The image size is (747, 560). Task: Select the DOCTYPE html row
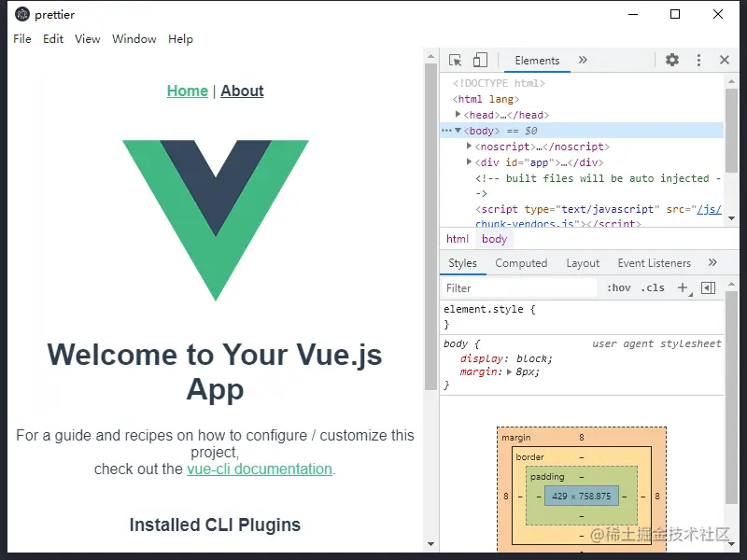tap(499, 83)
